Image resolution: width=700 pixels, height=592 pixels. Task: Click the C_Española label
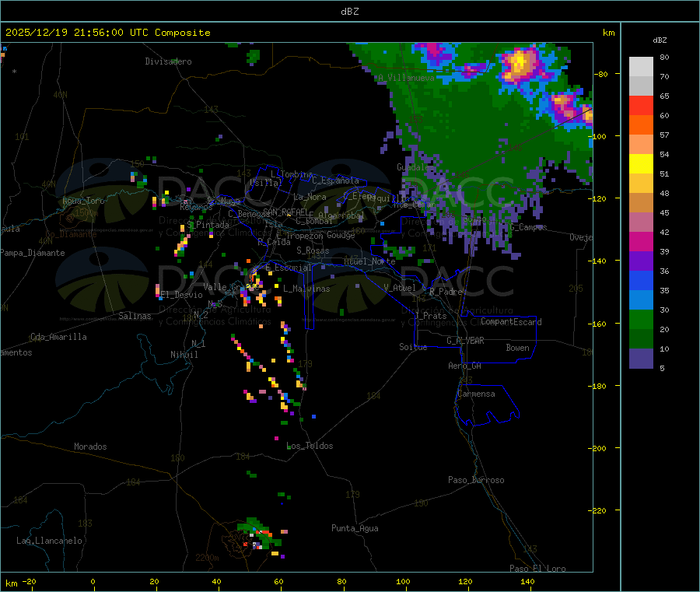(x=335, y=180)
